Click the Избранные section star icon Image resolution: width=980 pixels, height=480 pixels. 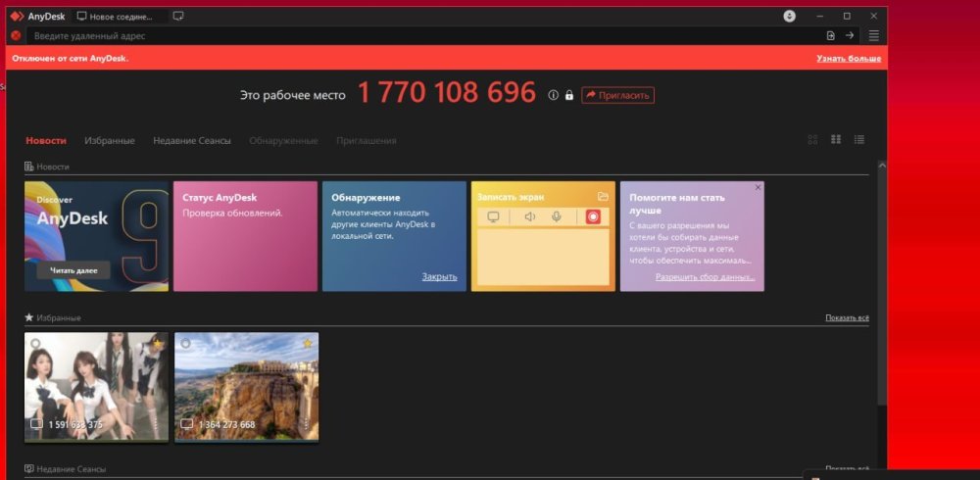(x=28, y=317)
